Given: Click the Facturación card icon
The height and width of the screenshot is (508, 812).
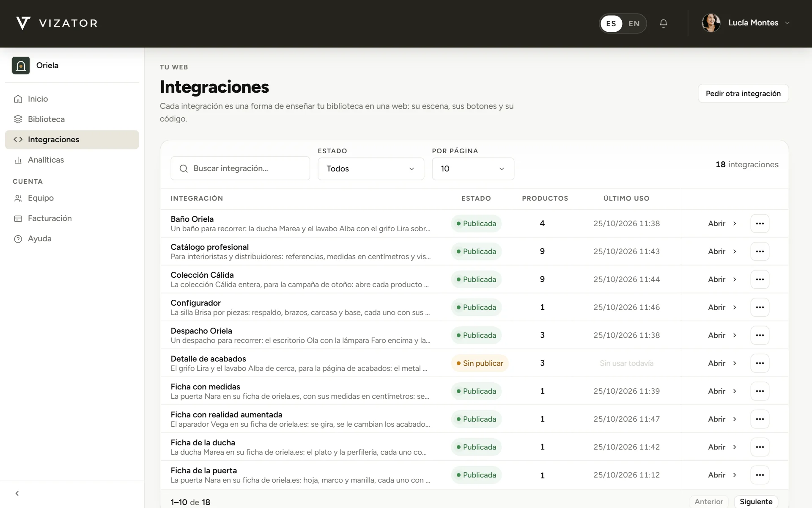Looking at the screenshot, I should click(x=18, y=218).
